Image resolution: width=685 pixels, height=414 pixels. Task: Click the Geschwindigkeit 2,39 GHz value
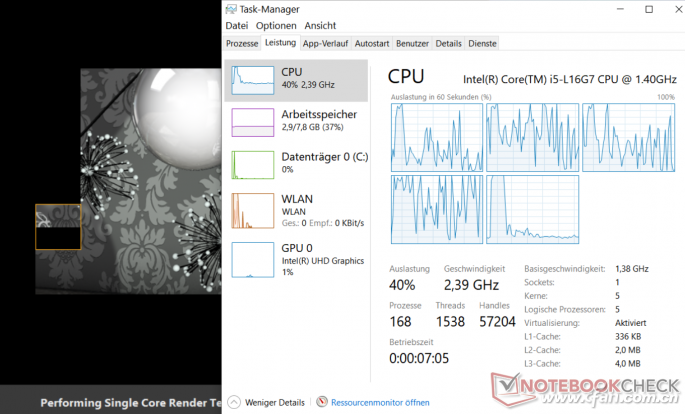471,285
